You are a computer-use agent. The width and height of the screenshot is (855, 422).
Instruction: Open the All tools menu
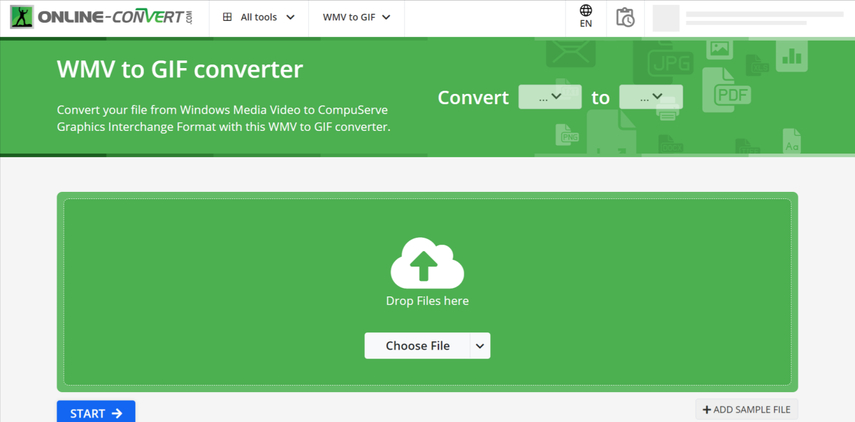tap(259, 17)
